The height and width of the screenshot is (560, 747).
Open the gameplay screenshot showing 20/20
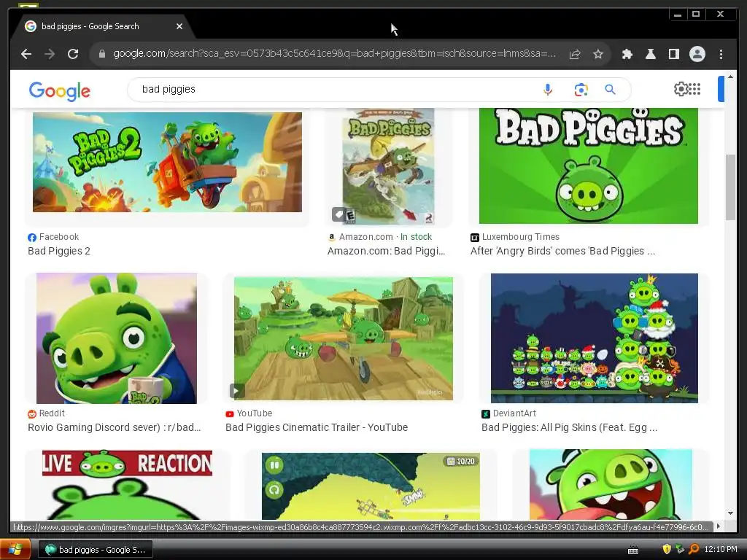point(371,486)
